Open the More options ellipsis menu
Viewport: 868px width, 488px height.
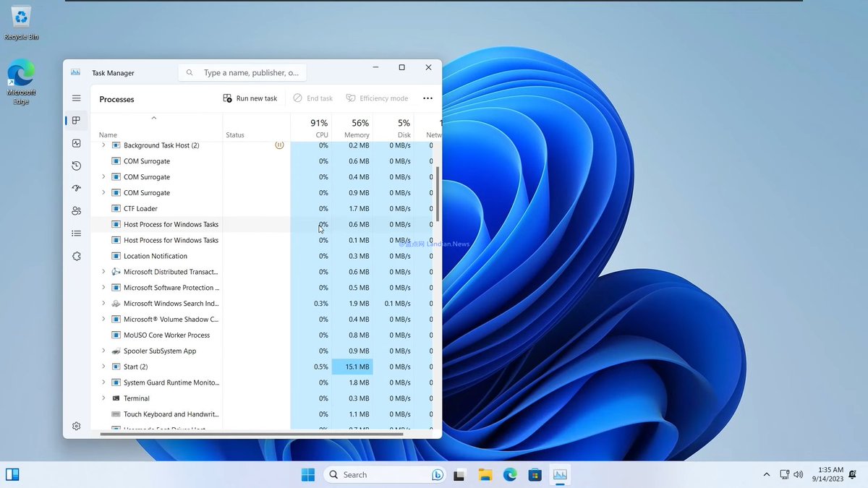pos(427,98)
